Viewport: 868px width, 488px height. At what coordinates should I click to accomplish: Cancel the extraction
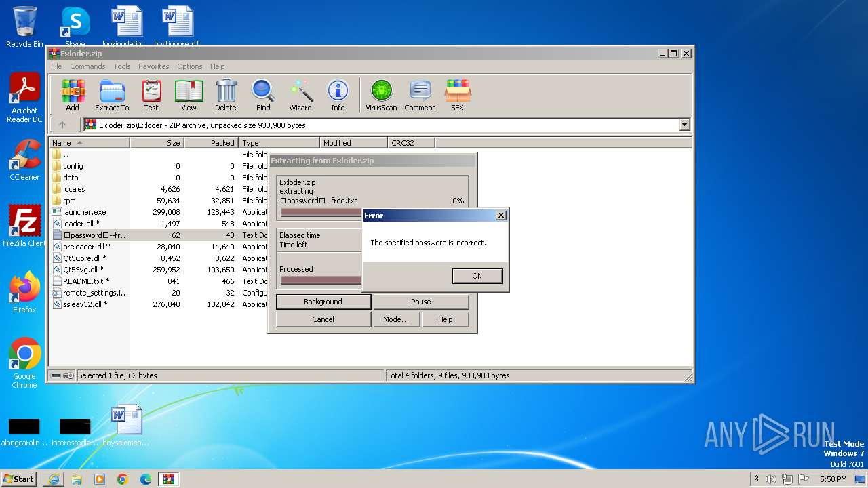click(323, 319)
